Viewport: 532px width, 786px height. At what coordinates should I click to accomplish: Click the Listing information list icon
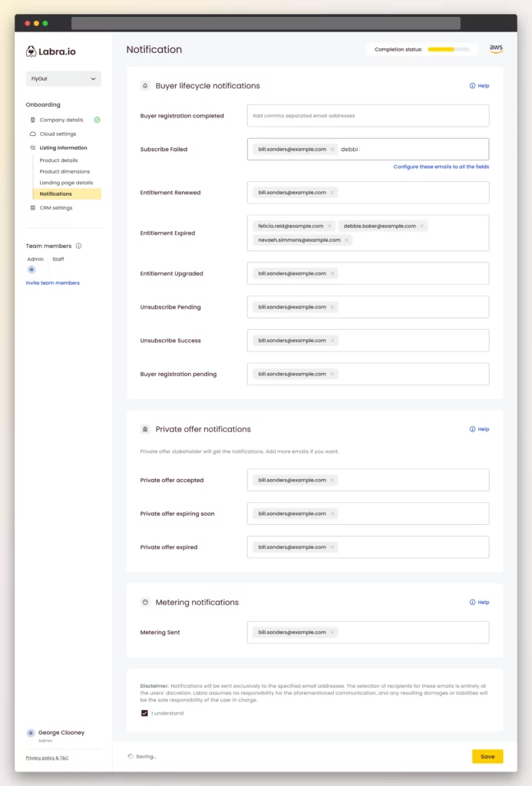click(32, 148)
